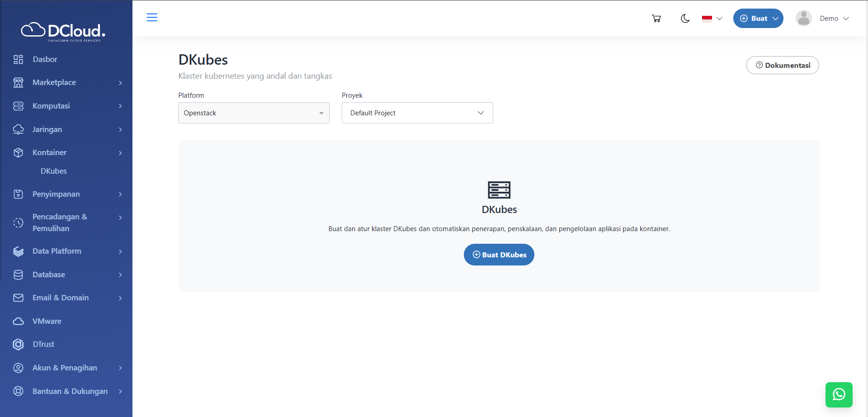Toggle dark mode with the moon icon
This screenshot has width=868, height=417.
[x=685, y=19]
